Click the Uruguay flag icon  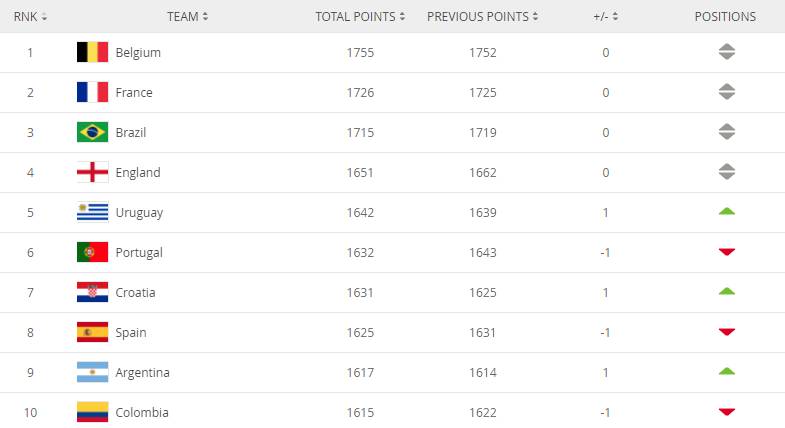tap(92, 212)
